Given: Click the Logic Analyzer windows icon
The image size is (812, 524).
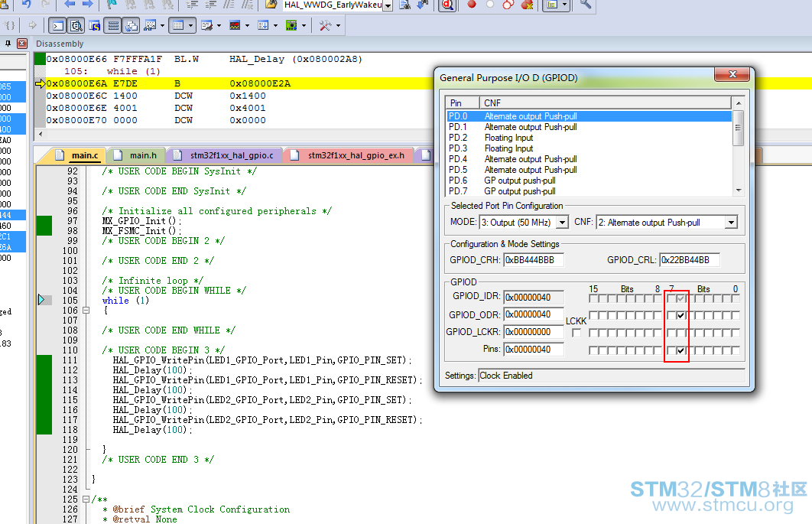Looking at the screenshot, I should point(235,25).
